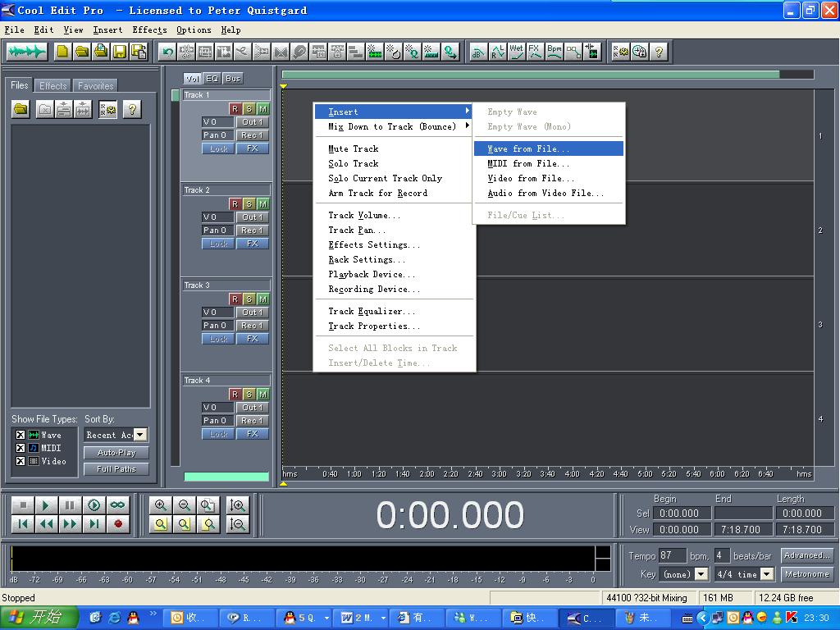Click Out 1 button on Track 2
Viewport: 840px width, 630px height.
pyautogui.click(x=253, y=217)
